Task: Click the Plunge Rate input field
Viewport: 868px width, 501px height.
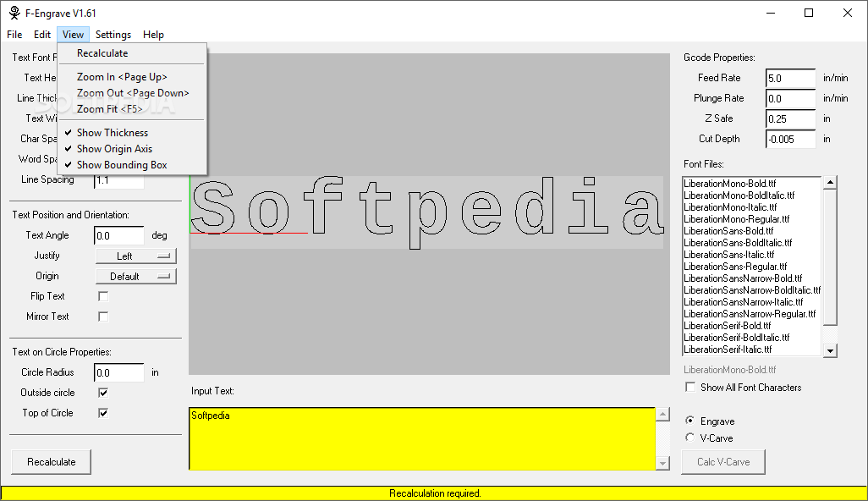Action: tap(790, 98)
